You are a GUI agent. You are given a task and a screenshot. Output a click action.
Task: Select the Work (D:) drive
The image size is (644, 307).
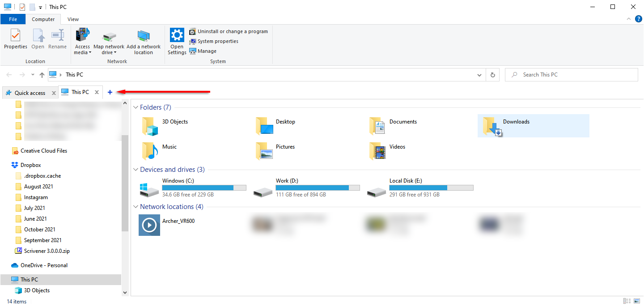tap(307, 188)
